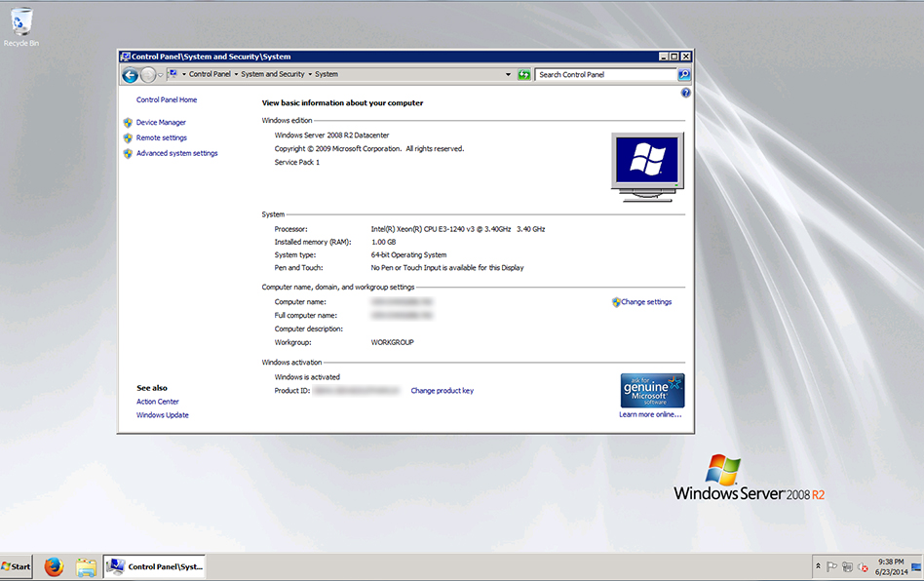Select the Recycle Bin desktop icon
The height and width of the screenshot is (581, 924).
pos(21,27)
